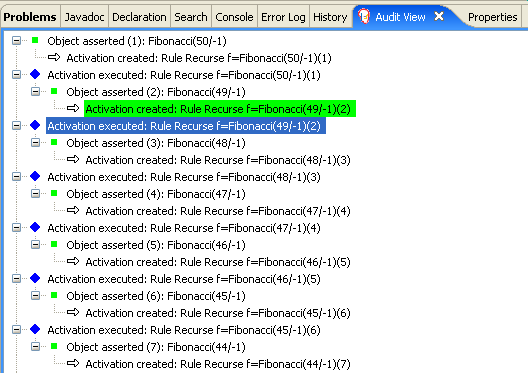528x373 pixels.
Task: Collapse Object asserted (1) Fibonacci(50/-1) node
Action: point(16,41)
